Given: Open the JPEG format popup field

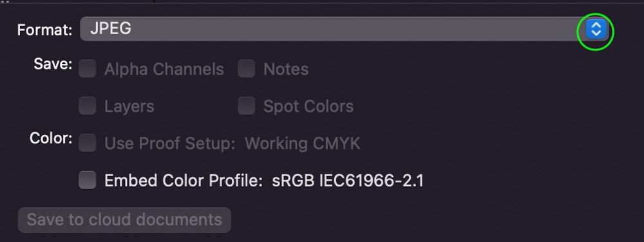Looking at the screenshot, I should point(344,29).
